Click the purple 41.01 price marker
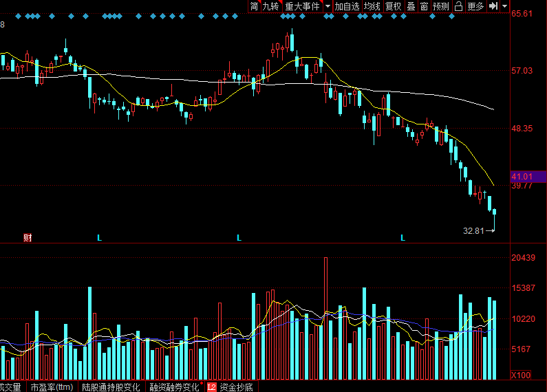The height and width of the screenshot is (392, 547). click(528, 177)
